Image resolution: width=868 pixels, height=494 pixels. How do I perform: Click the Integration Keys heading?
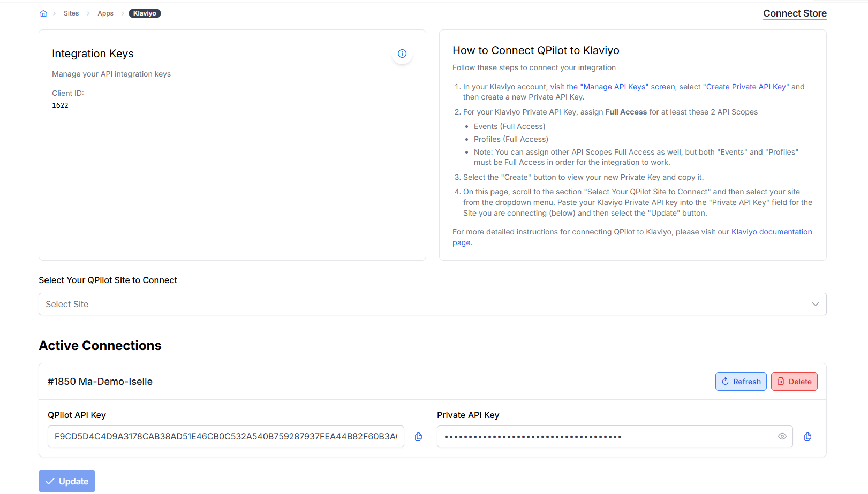[93, 54]
